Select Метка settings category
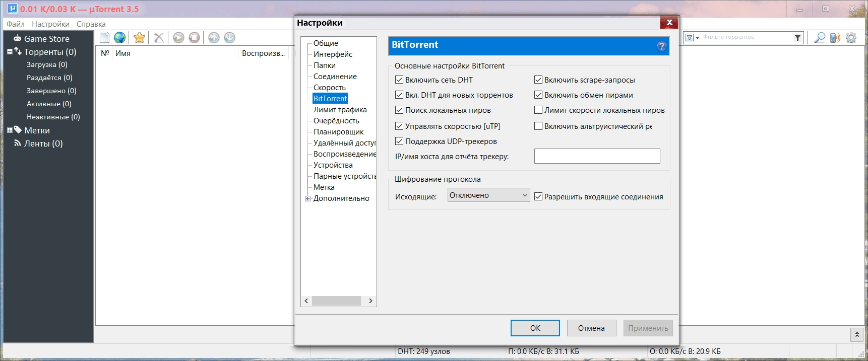The image size is (868, 361). (324, 187)
